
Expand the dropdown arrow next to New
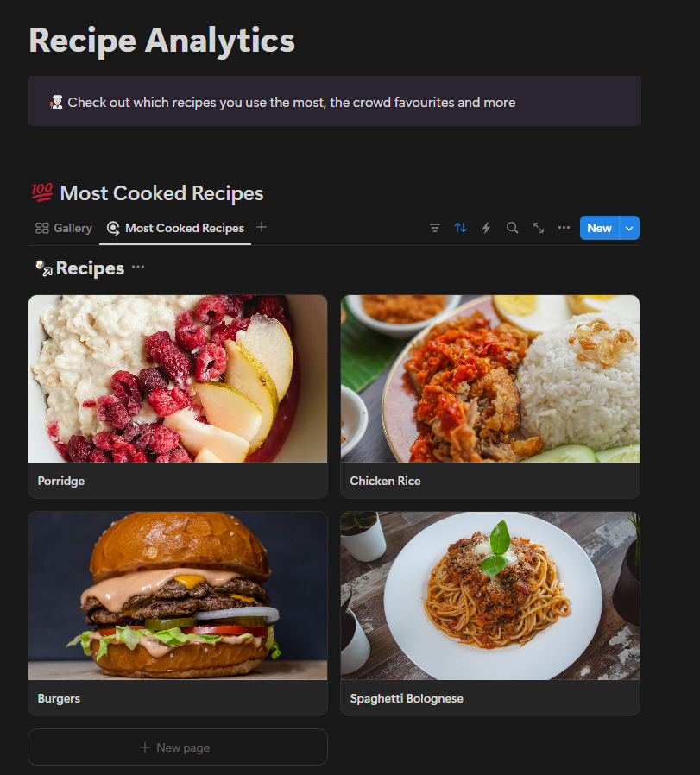point(629,228)
